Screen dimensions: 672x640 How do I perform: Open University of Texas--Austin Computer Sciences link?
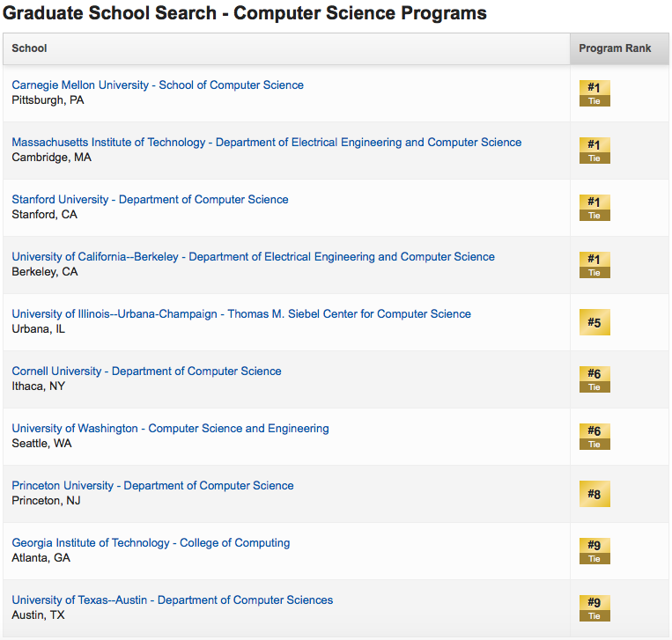[173, 600]
